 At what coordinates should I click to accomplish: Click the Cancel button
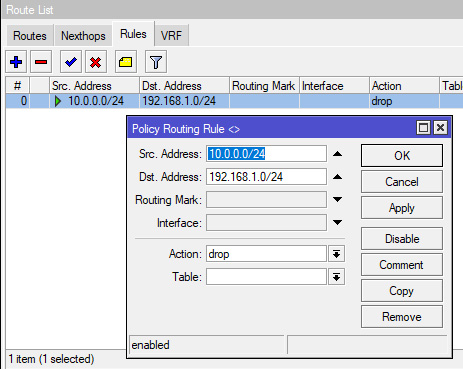[402, 182]
